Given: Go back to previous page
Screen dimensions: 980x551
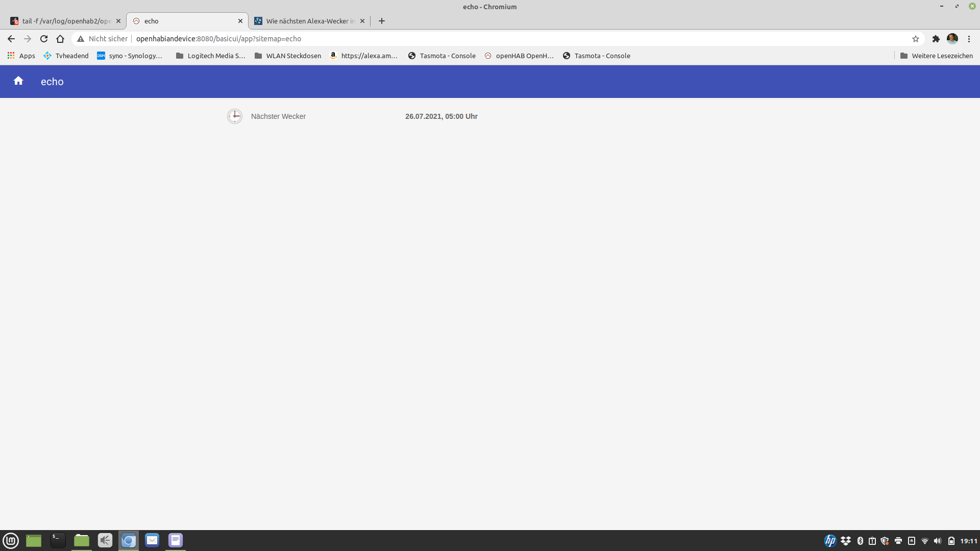Looking at the screenshot, I should click(11, 39).
